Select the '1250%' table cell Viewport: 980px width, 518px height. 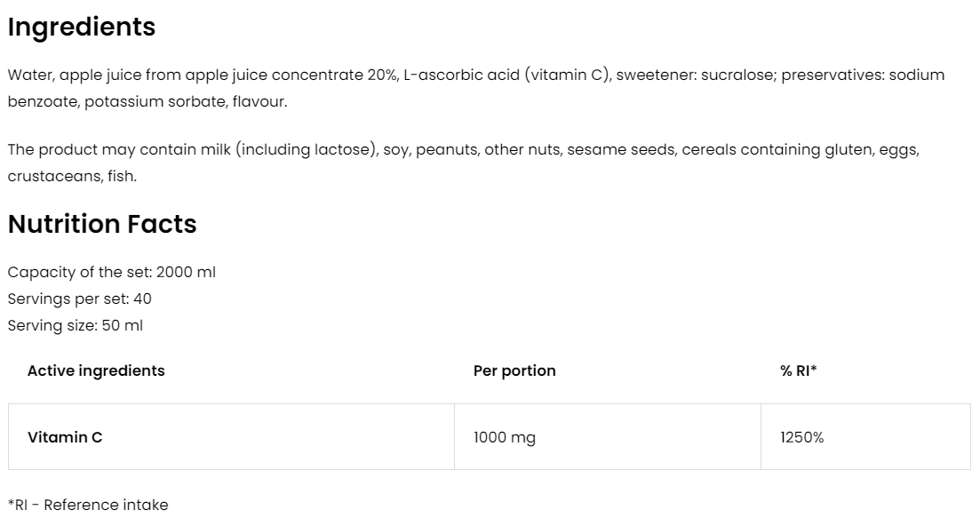click(x=801, y=437)
